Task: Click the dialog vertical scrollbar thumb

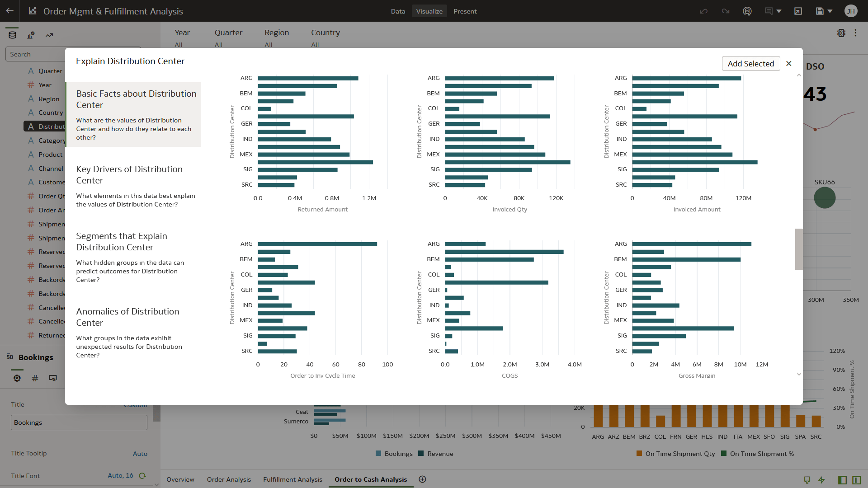Action: point(799,249)
